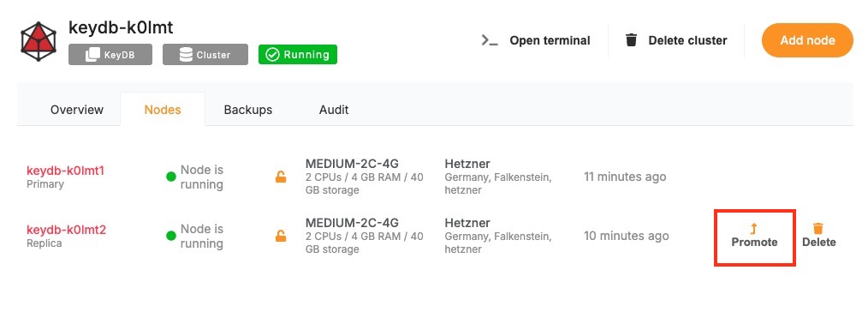Click the trash icon beside Delete cluster
This screenshot has width=868, height=312.
click(x=631, y=40)
